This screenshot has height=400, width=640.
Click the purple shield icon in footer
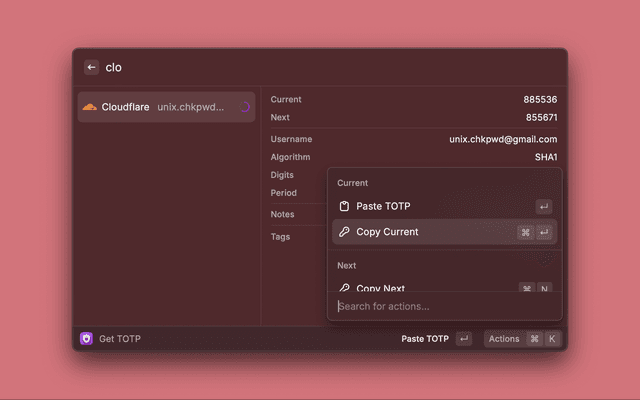[x=86, y=339]
